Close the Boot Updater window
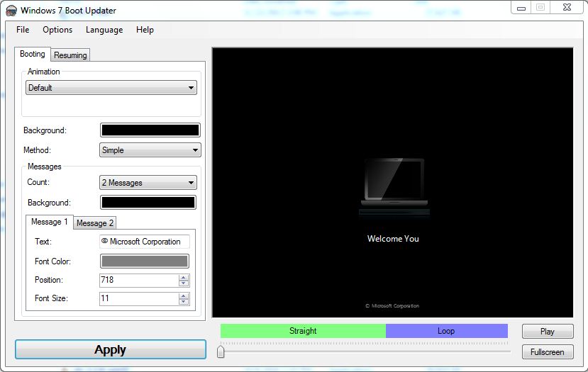 pos(567,8)
